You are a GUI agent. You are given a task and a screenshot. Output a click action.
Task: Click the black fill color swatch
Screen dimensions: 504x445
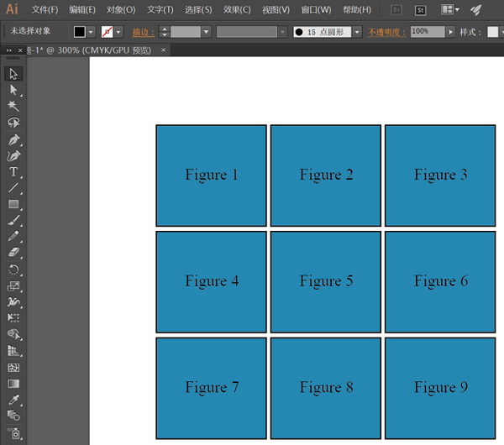[x=80, y=32]
